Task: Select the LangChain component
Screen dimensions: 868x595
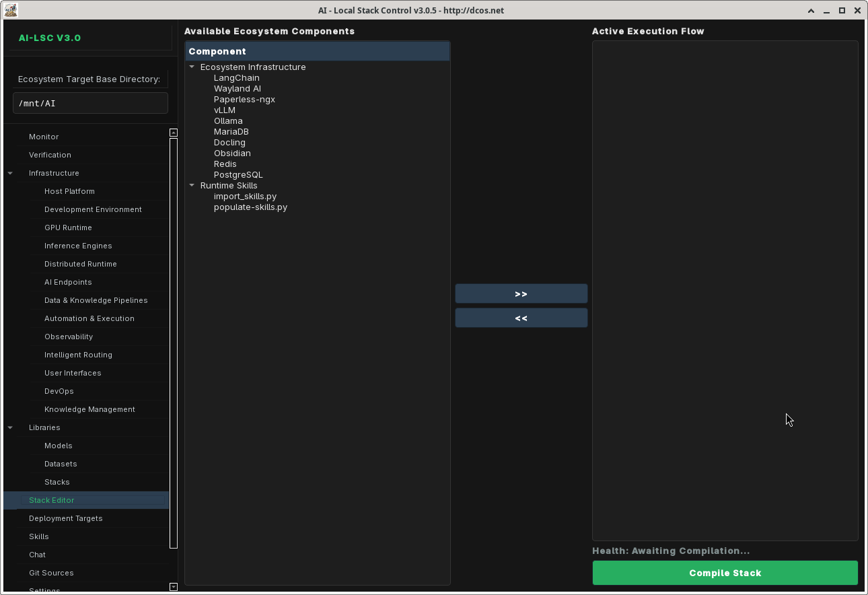Action: [237, 77]
